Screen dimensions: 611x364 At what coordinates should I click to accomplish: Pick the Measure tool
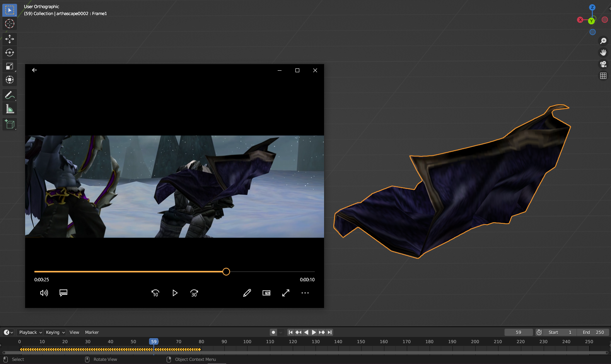(x=10, y=109)
